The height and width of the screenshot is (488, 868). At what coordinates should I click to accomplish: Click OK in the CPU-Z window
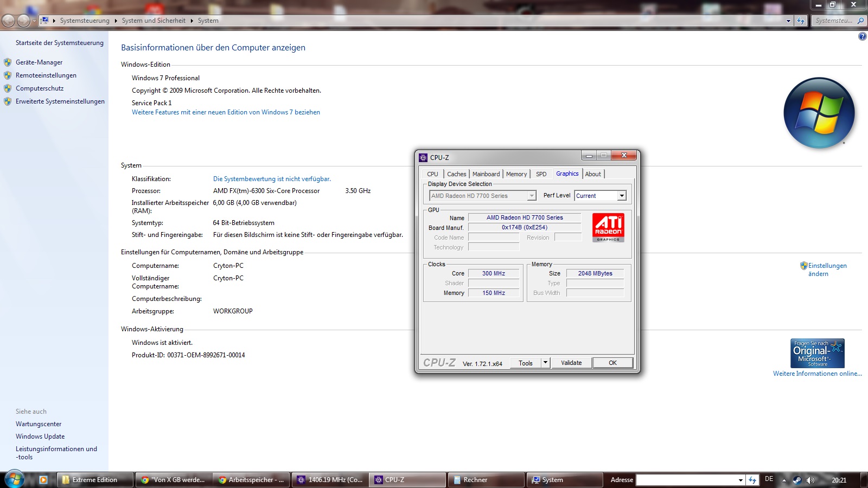point(612,363)
